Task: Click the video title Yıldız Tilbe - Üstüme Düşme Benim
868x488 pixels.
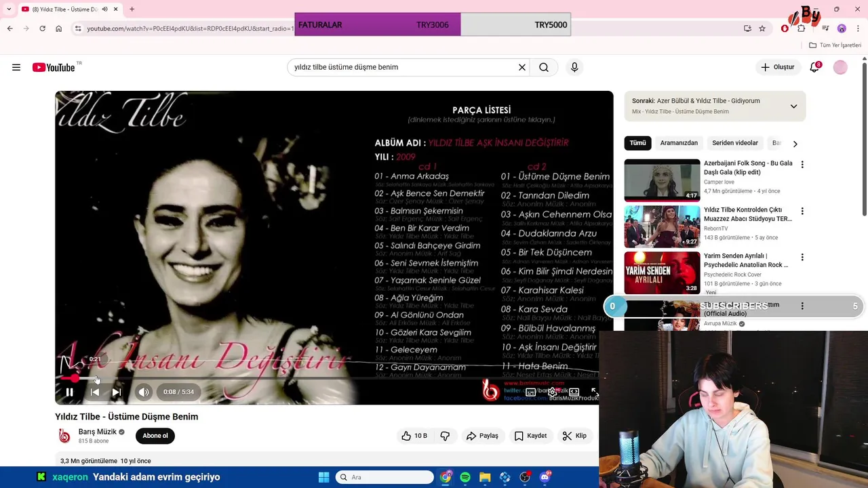Action: [x=127, y=417]
